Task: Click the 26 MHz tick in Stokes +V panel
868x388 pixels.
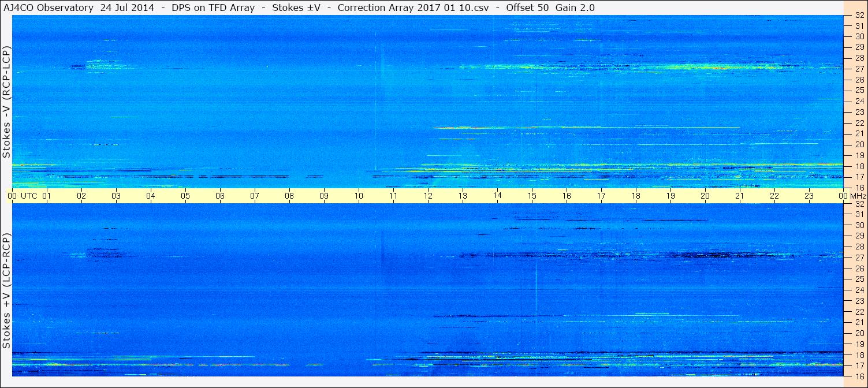Action: tap(859, 268)
